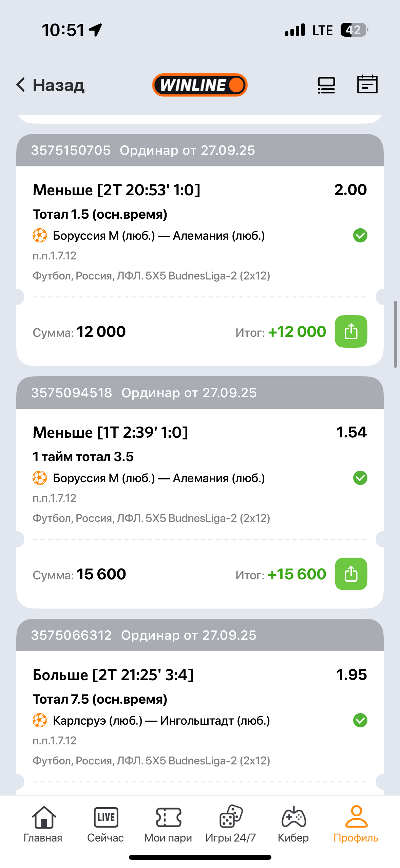Tap the location arrow in status bar
This screenshot has height=868, width=400.
click(95, 30)
